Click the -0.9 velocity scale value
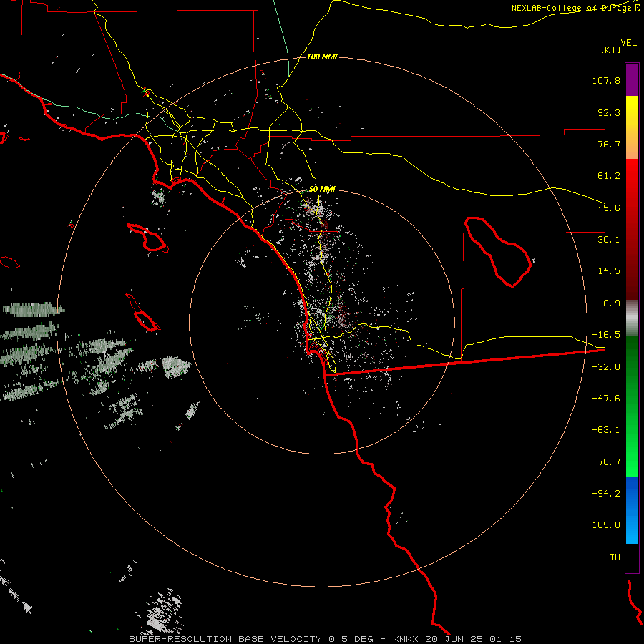Screen dimensions: 644x644 (x=609, y=303)
